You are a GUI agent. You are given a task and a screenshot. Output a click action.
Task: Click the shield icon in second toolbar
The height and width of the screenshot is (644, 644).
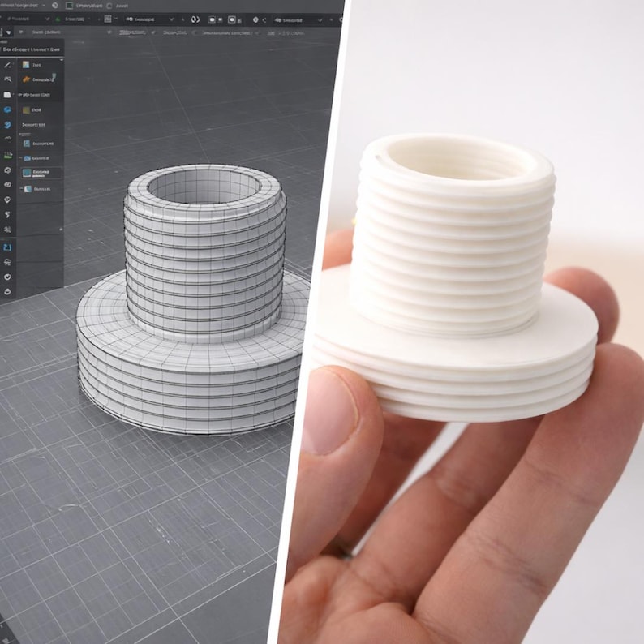255,19
